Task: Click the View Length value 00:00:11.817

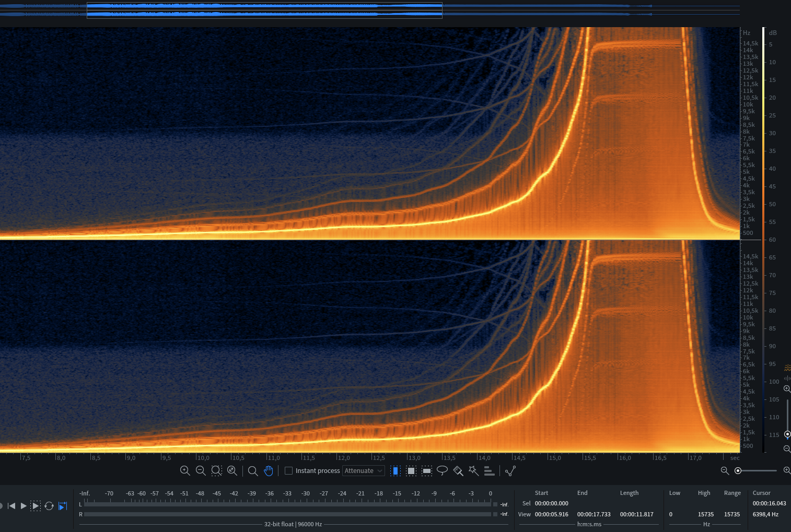Action: pyautogui.click(x=636, y=514)
